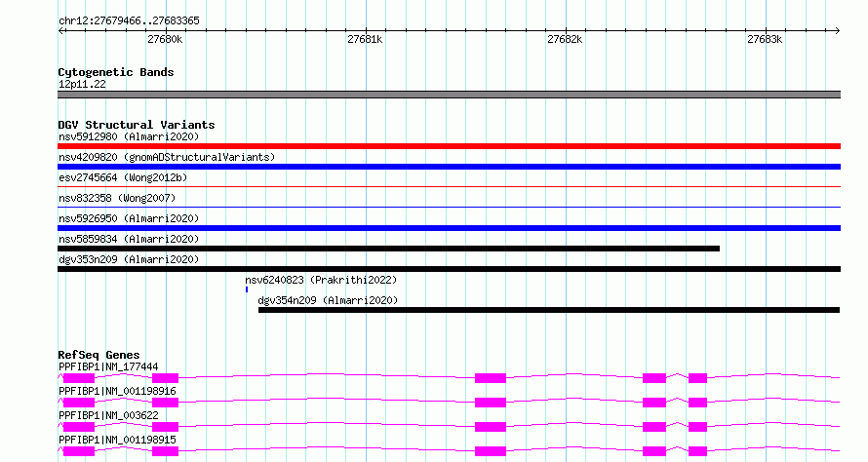Select the Cytogenetic Bands track title
This screenshot has width=868, height=462.
tap(116, 72)
